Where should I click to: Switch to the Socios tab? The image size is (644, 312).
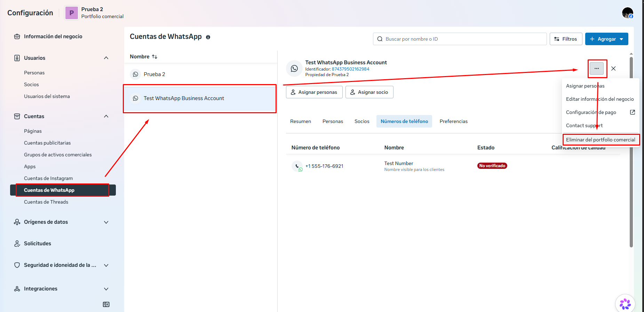point(362,121)
